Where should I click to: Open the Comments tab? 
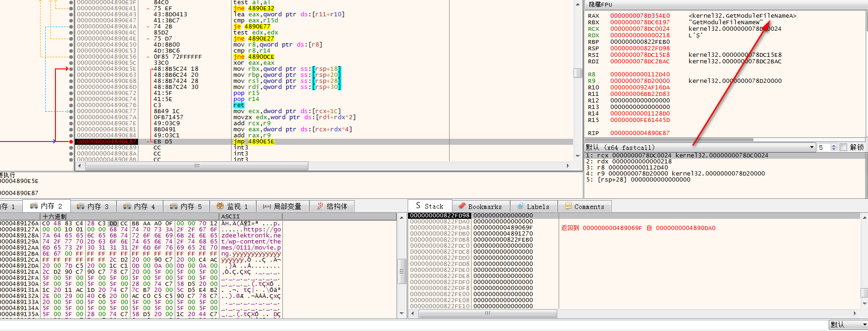[x=585, y=207]
